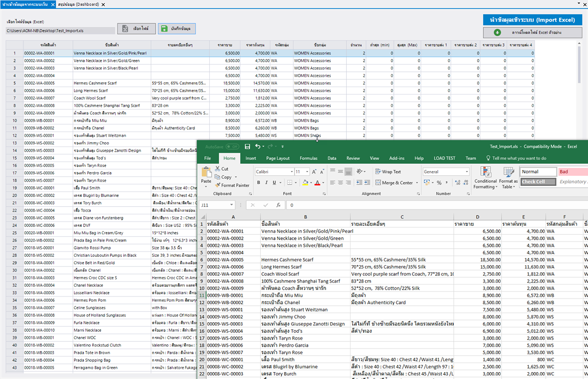The image size is (588, 379).
Task: Apply the Comma Style number format
Action: (447, 183)
